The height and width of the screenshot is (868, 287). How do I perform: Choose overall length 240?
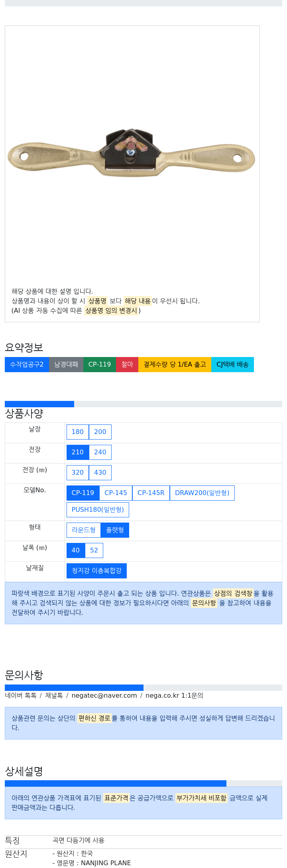click(100, 452)
